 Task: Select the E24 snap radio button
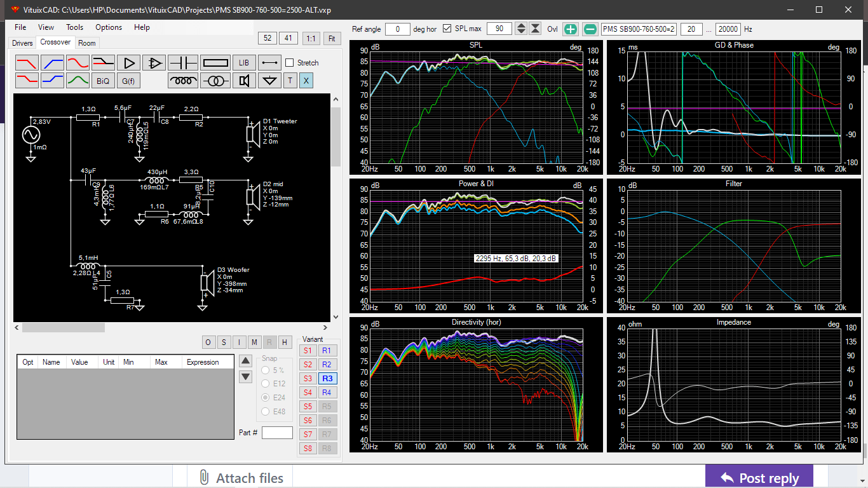266,398
